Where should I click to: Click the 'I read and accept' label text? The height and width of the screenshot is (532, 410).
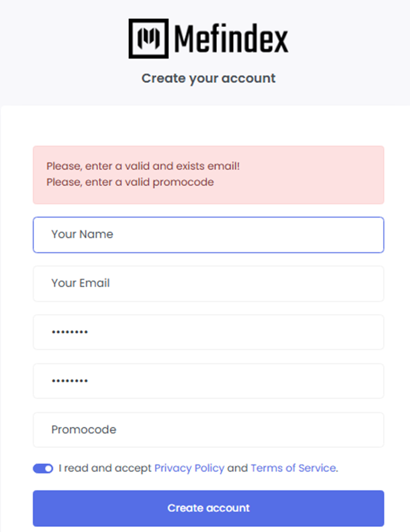tap(104, 468)
